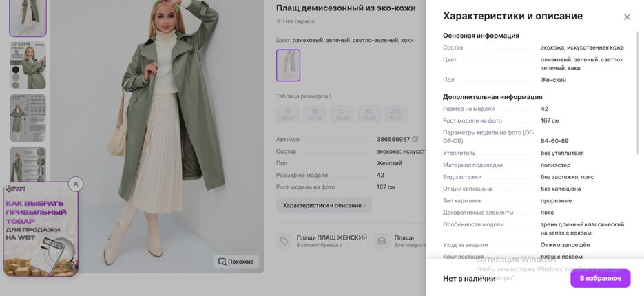Open the size chart thumbnail image
This screenshot has height=296, width=644.
click(28, 118)
